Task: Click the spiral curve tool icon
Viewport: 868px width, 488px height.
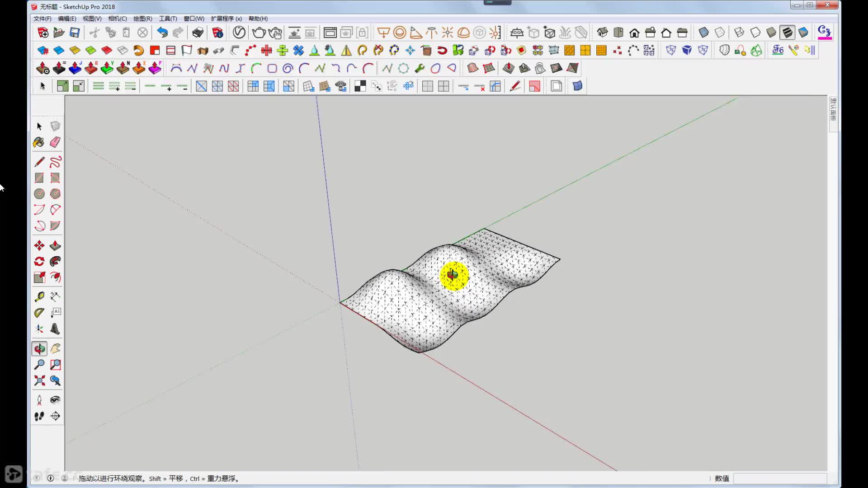Action: [x=288, y=68]
